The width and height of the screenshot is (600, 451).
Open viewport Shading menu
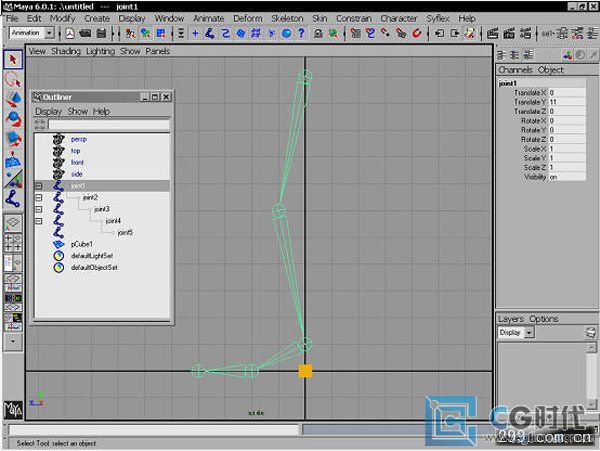[x=66, y=51]
